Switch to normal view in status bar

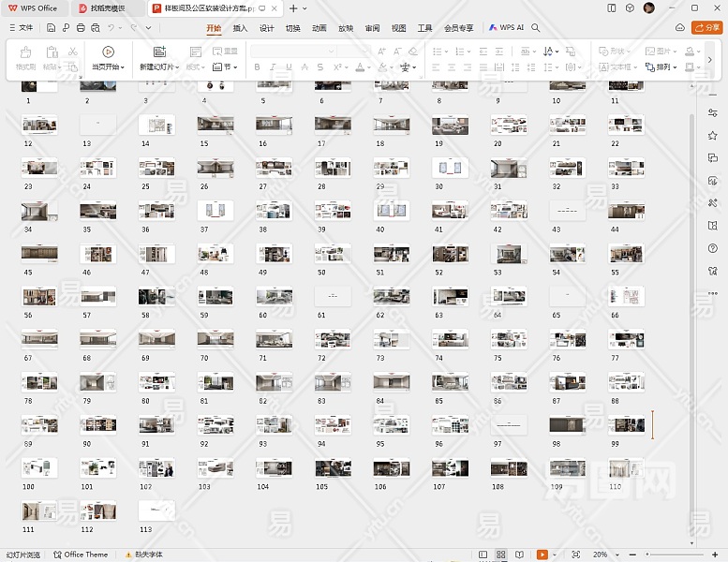pos(483,555)
